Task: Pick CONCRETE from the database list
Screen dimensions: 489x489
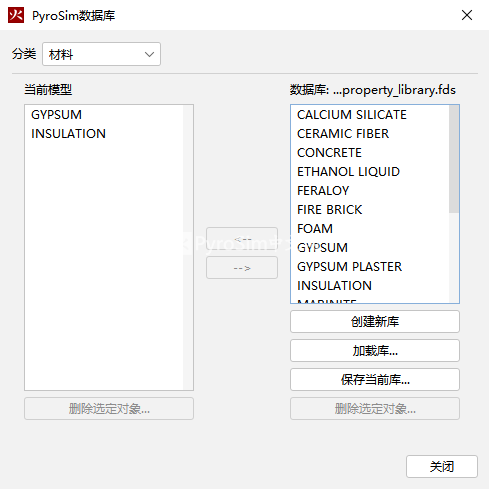Action: pyautogui.click(x=329, y=153)
